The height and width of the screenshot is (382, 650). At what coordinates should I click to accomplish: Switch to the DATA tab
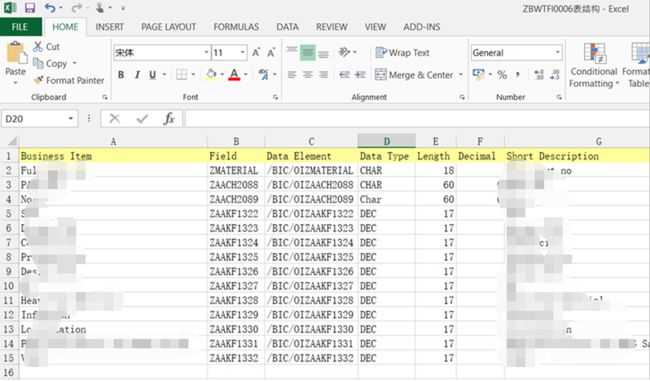(287, 27)
